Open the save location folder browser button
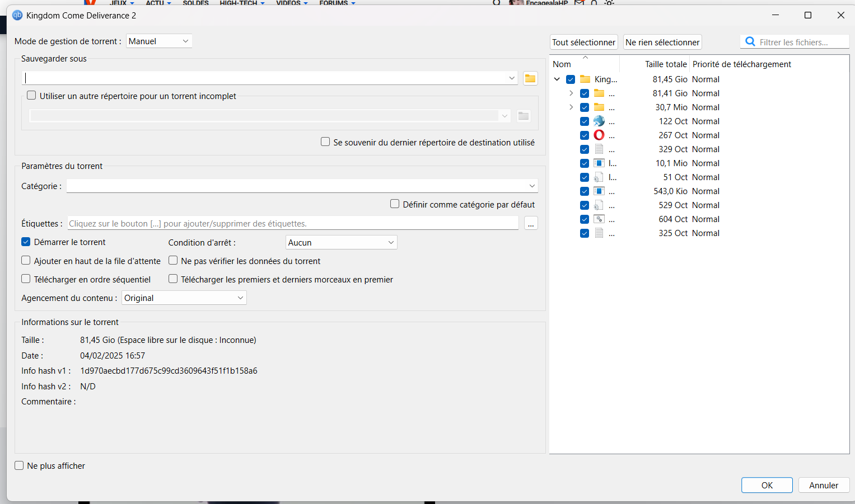Screen dimensions: 855x504 (530, 78)
